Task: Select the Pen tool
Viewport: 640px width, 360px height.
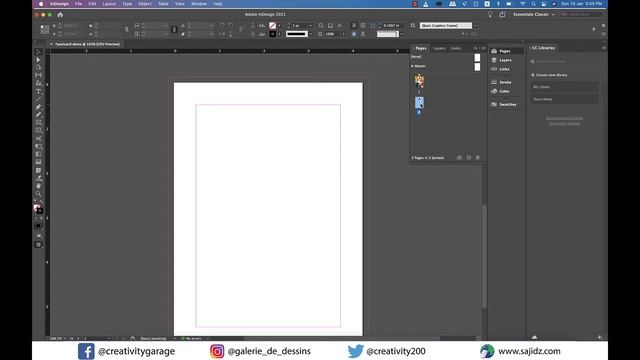Action: [38, 107]
